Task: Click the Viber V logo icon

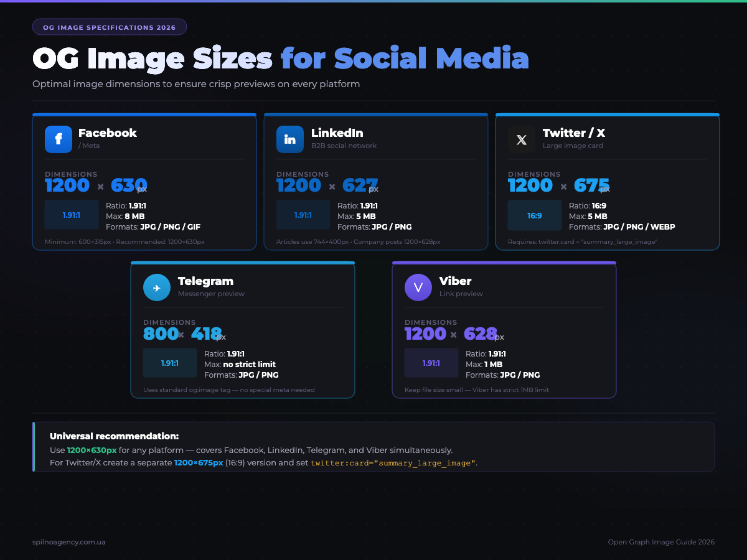Action: [418, 287]
